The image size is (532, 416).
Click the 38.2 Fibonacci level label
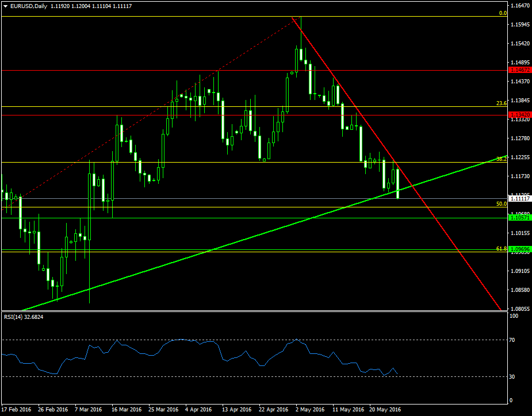point(501,159)
